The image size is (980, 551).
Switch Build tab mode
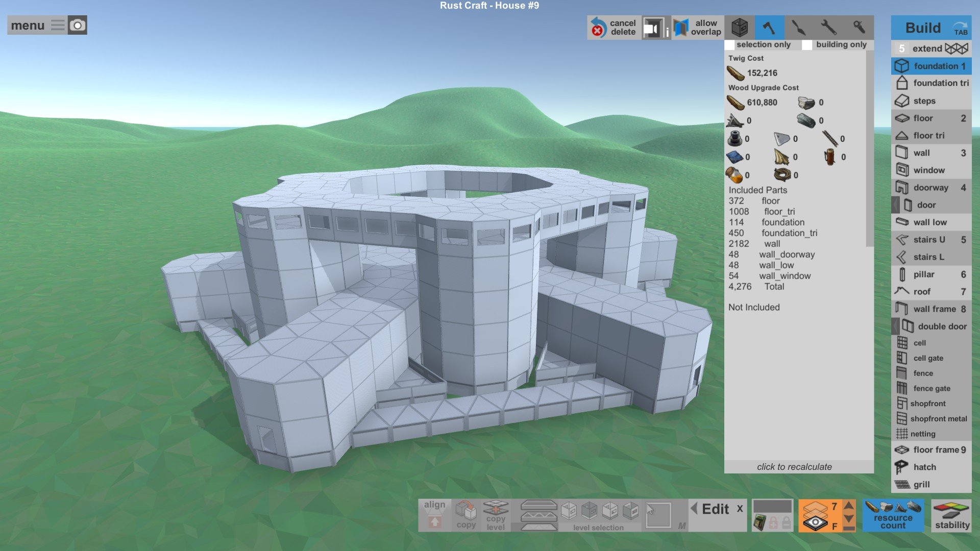click(x=931, y=28)
